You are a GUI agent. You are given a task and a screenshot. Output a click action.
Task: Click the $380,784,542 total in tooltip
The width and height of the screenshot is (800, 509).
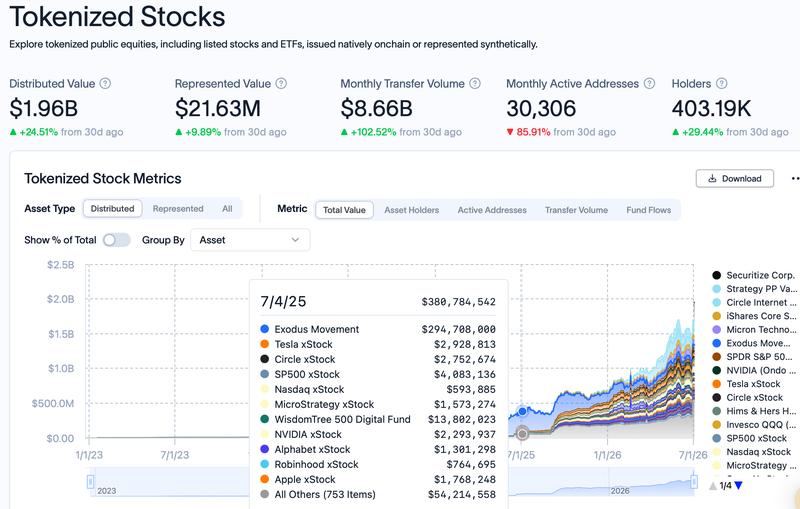pyautogui.click(x=459, y=302)
